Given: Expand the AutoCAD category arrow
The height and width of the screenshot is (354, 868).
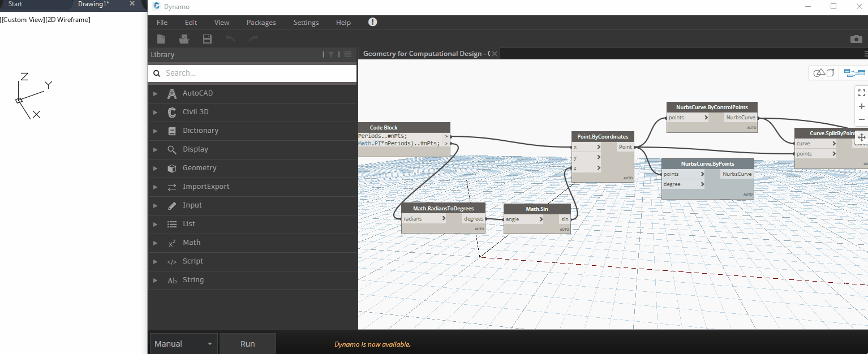Looking at the screenshot, I should click(x=156, y=94).
